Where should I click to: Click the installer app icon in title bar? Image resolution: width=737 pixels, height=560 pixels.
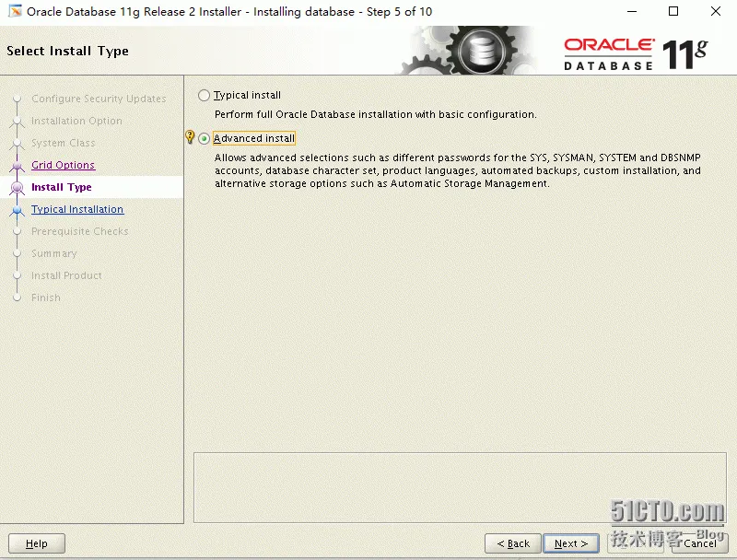pyautogui.click(x=16, y=11)
